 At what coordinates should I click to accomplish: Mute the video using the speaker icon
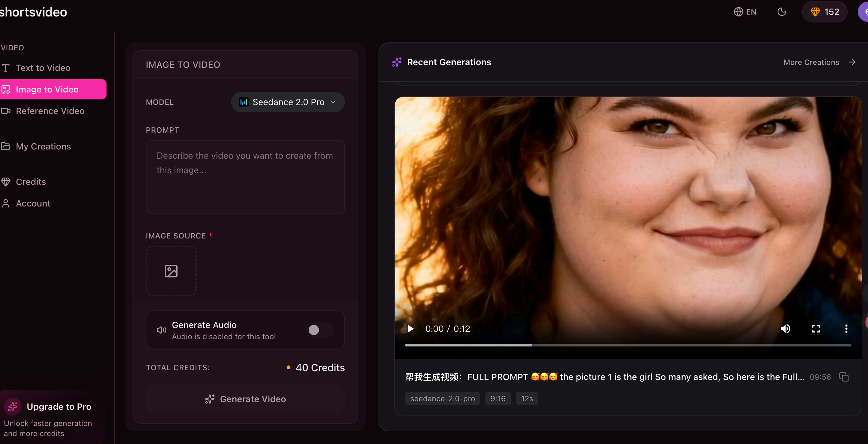coord(785,328)
